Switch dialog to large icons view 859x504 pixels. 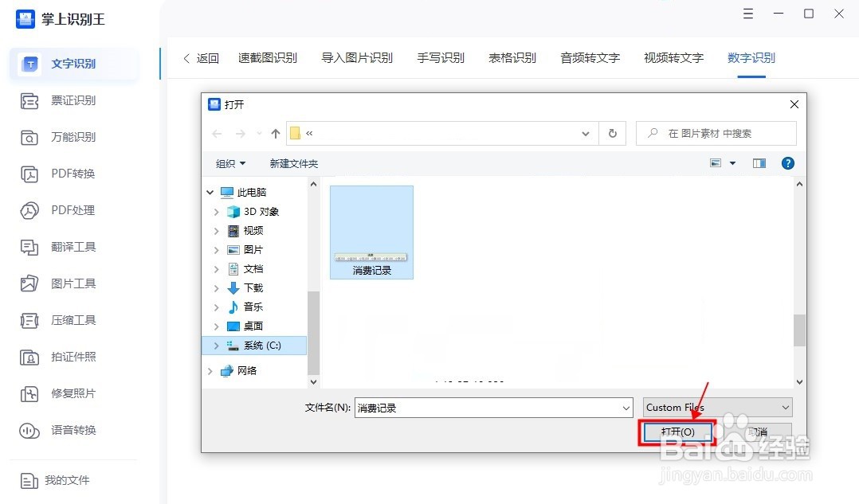click(x=717, y=162)
